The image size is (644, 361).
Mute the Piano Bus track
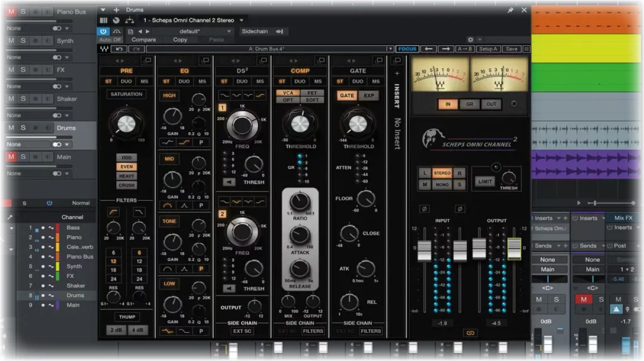click(x=11, y=12)
